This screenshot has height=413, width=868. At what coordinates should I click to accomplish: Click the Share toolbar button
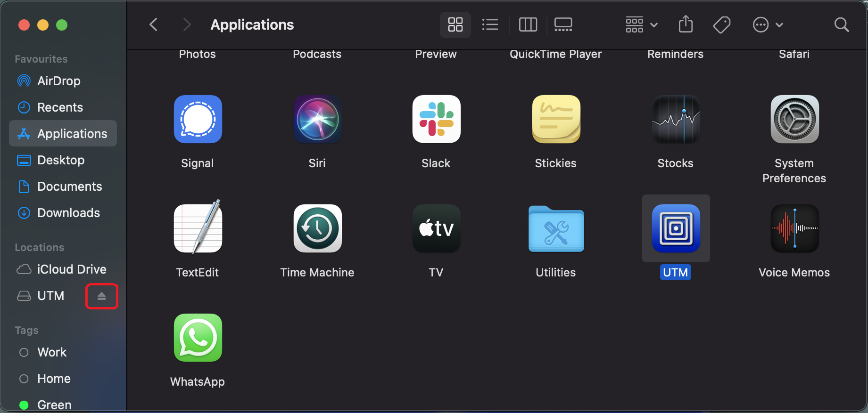click(x=686, y=24)
